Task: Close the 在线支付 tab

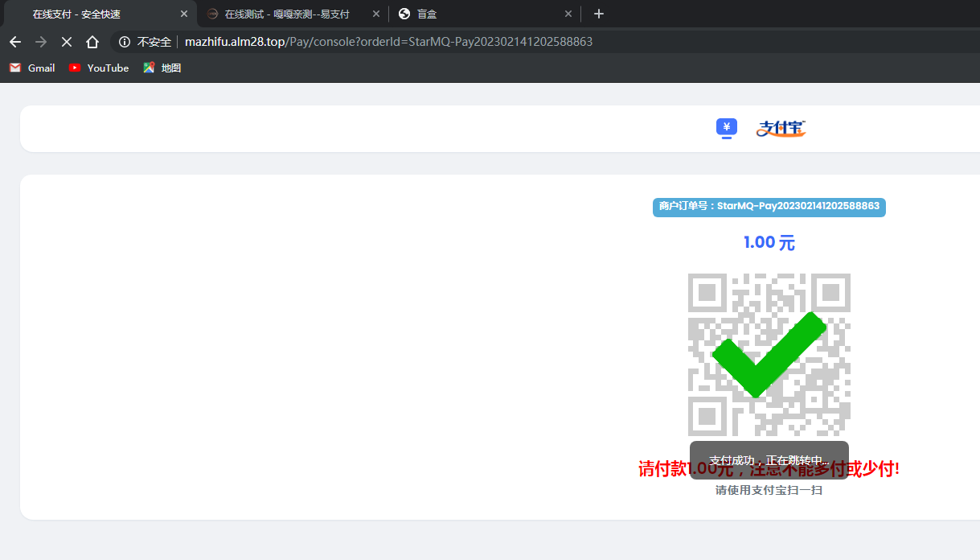Action: pos(184,14)
